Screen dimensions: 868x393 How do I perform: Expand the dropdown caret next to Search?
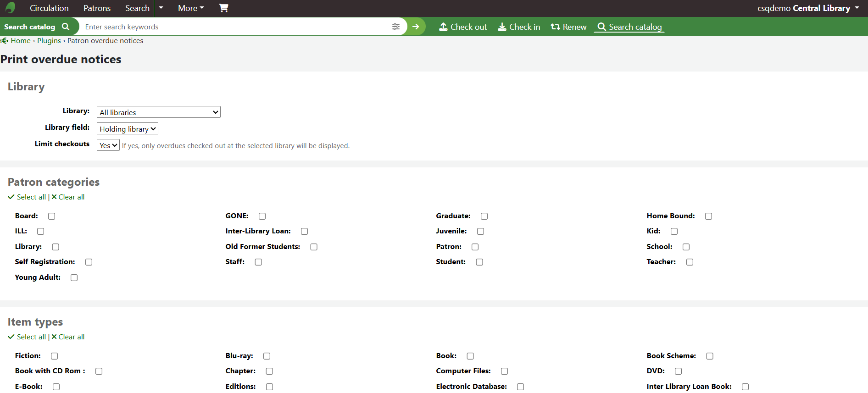coord(161,8)
